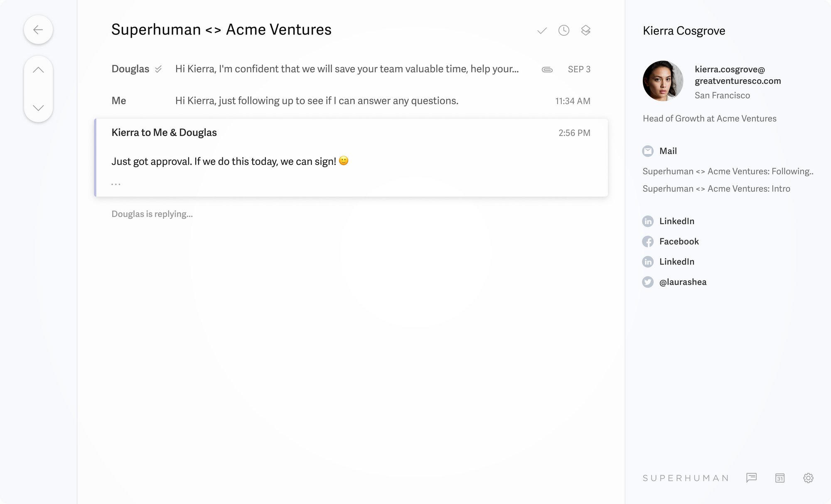Click the layers stack icon in header
Viewport: 831px width, 504px height.
(585, 30)
